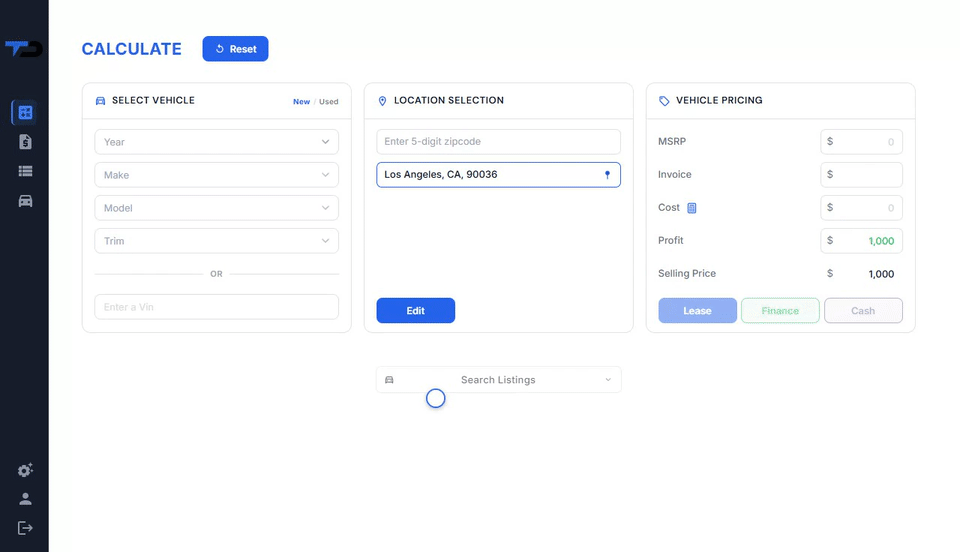This screenshot has width=960, height=552.
Task: Click the car icon in Select Vehicle header
Action: [x=100, y=101]
